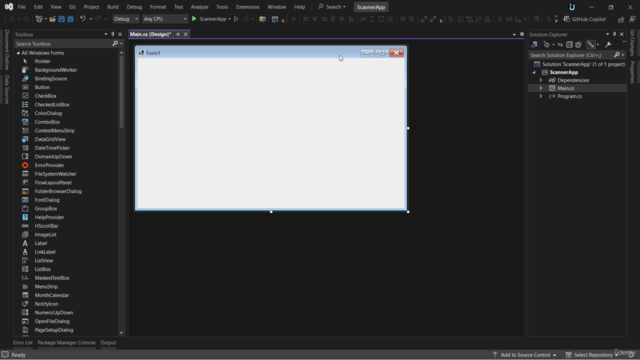Expand the Dependencies node
Viewport: 640px width, 360px height.
click(x=541, y=80)
